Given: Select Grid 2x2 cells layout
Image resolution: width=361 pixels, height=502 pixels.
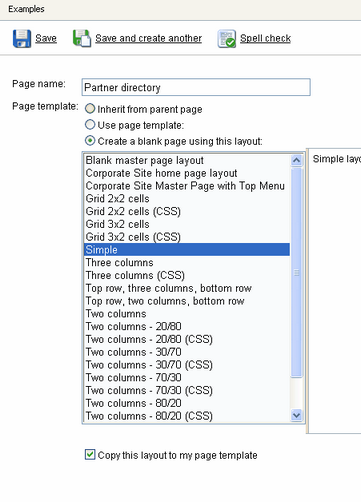Looking at the screenshot, I should click(187, 199).
